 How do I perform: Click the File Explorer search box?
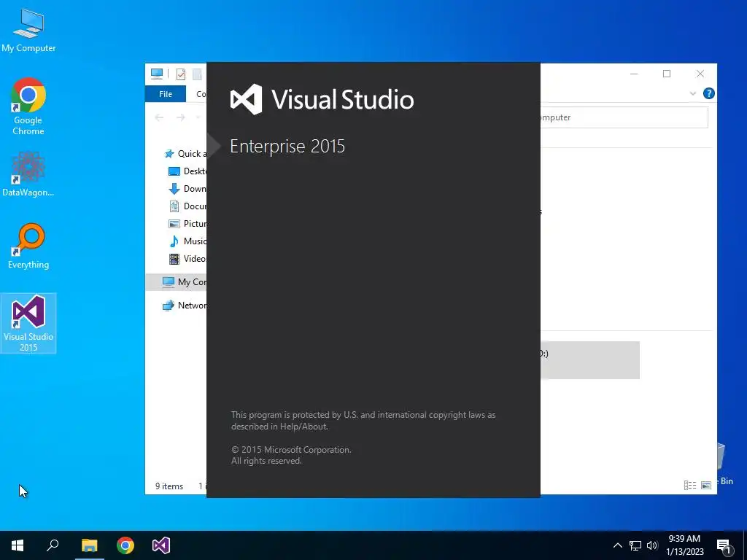[x=624, y=117]
